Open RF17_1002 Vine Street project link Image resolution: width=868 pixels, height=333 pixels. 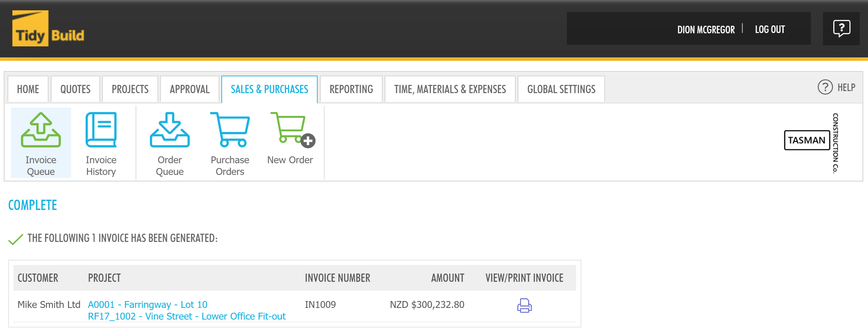pos(187,316)
